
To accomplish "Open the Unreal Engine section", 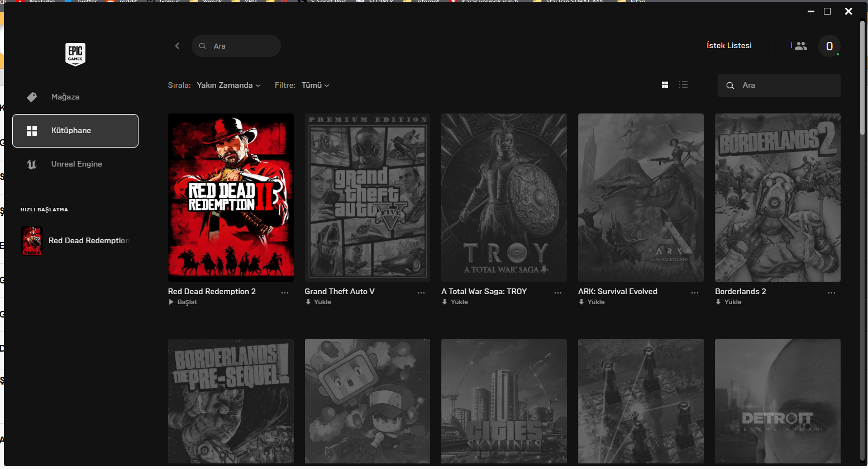I will pos(75,164).
